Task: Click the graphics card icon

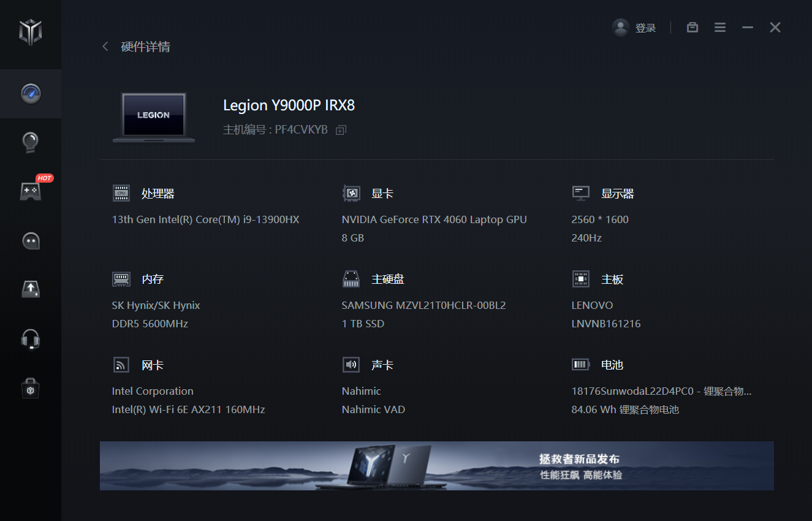Action: point(351,193)
